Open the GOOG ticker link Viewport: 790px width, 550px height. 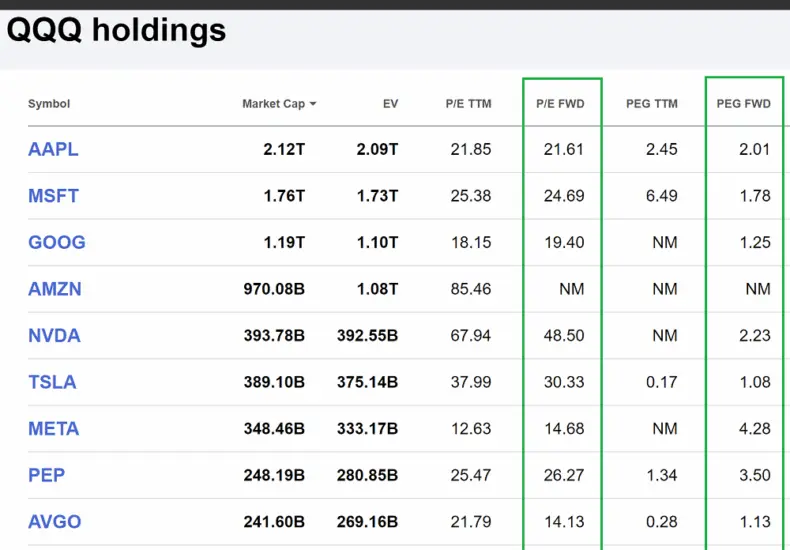click(x=56, y=242)
